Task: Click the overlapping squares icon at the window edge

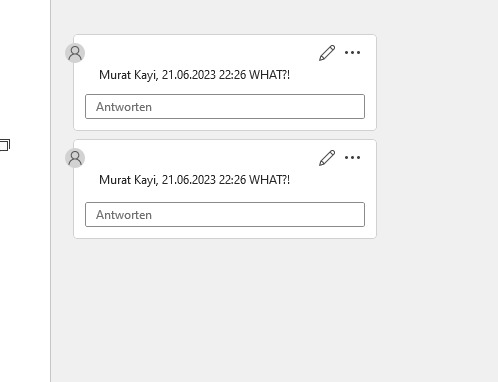Action: tap(5, 145)
